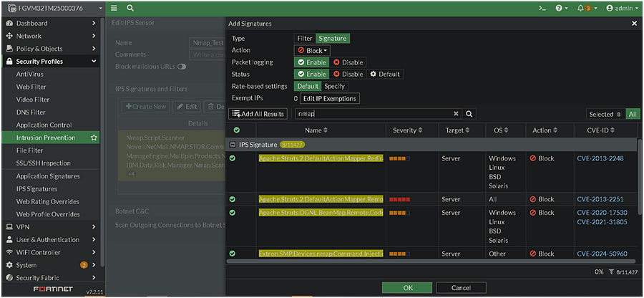Sort by Severity column
644x298 pixels.
tap(409, 130)
